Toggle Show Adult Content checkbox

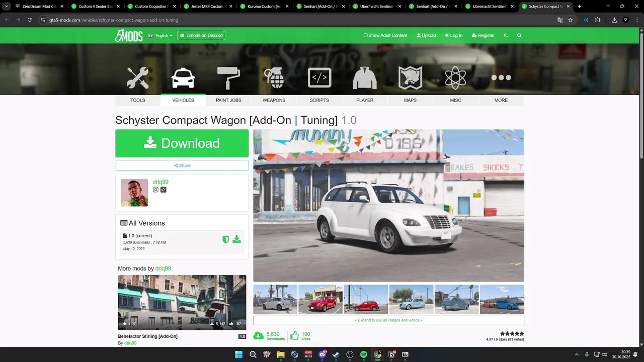366,36
